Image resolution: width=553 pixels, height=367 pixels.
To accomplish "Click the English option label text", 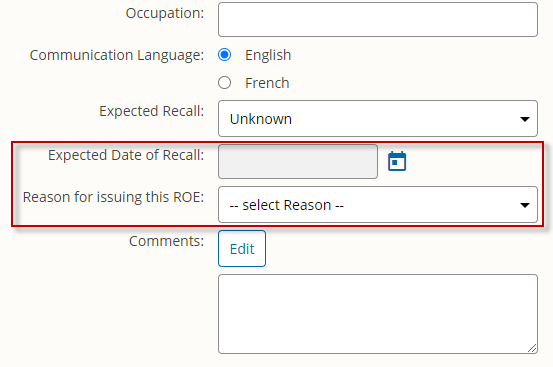I will (268, 55).
